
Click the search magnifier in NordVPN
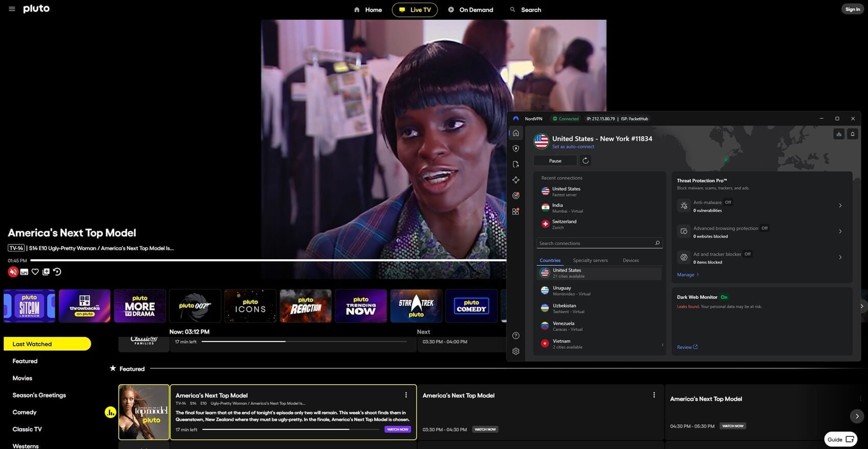tap(658, 243)
